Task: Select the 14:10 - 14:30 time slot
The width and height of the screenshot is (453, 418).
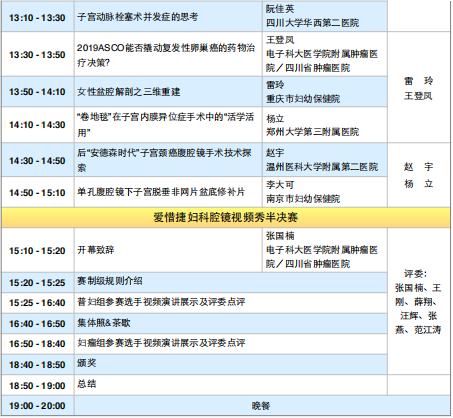Action: pos(38,125)
